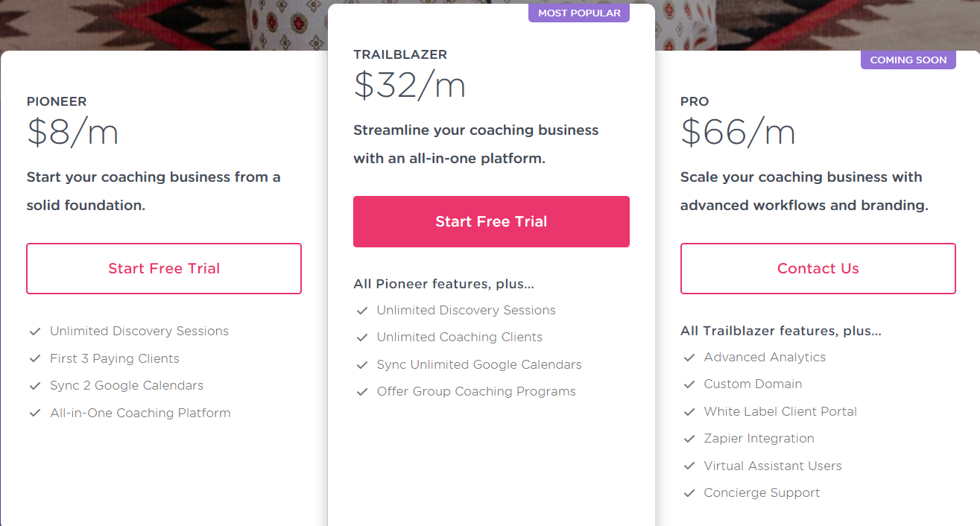Click checkmark next to Concierge Support

[689, 493]
